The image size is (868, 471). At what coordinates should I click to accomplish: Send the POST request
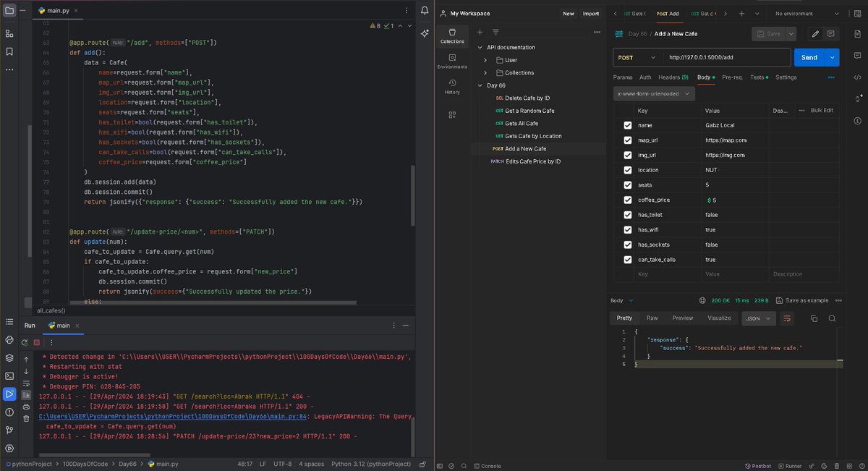pos(810,57)
